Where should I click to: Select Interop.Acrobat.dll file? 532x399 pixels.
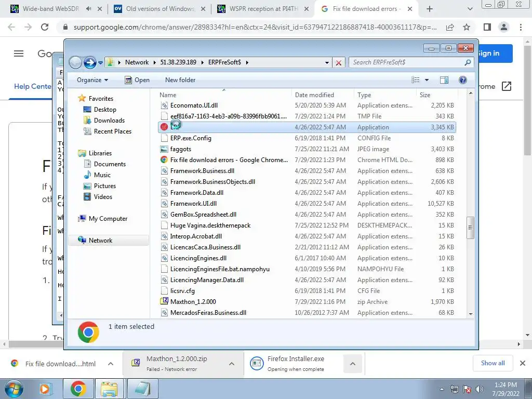[196, 236]
